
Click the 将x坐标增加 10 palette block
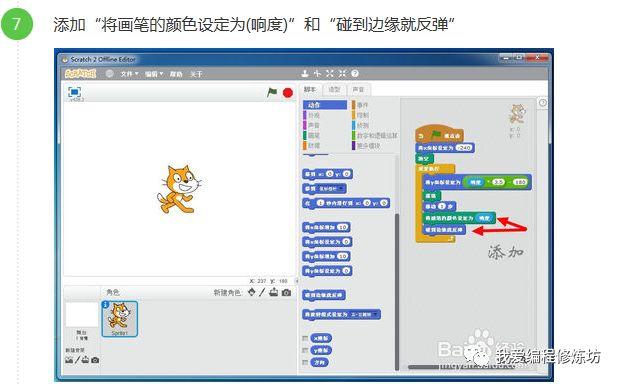pos(326,227)
